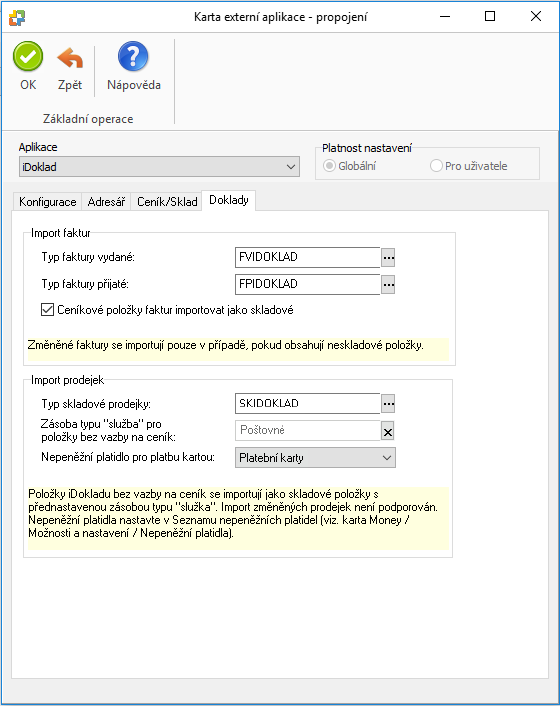The width and height of the screenshot is (560, 706).
Task: Maximize the dialog window
Action: [490, 17]
